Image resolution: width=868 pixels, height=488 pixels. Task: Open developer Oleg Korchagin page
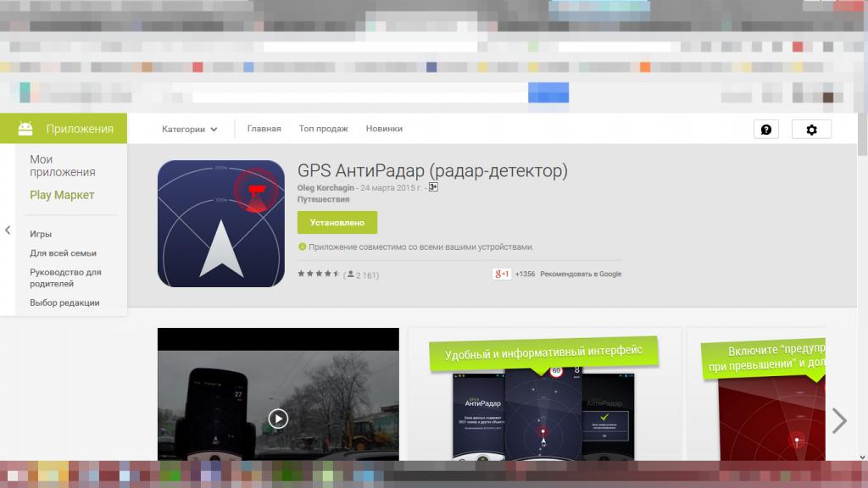click(x=325, y=187)
